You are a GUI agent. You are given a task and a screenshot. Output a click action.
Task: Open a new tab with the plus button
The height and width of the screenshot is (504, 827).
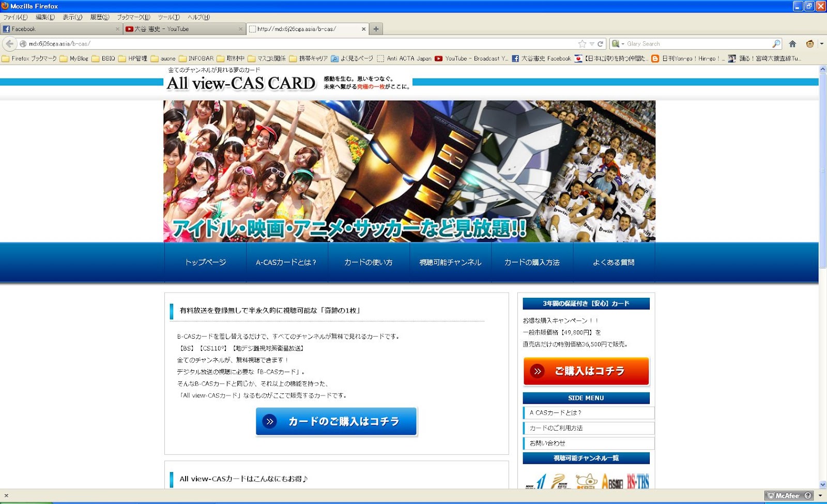[376, 29]
